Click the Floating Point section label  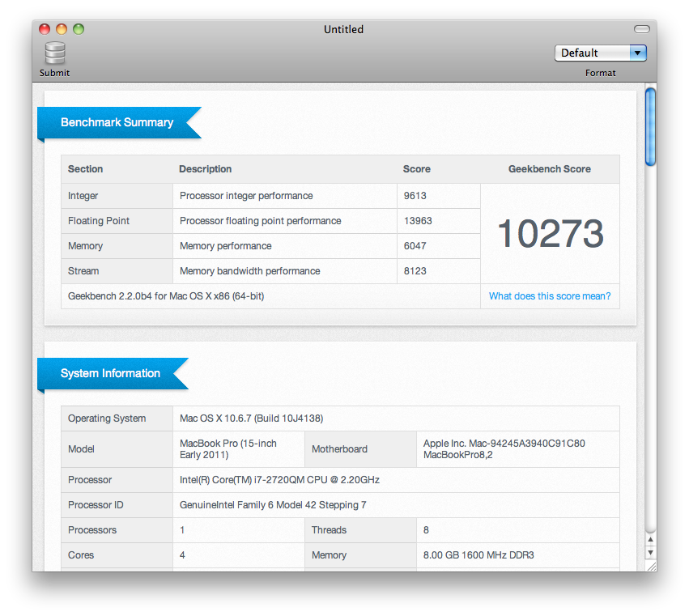click(99, 221)
